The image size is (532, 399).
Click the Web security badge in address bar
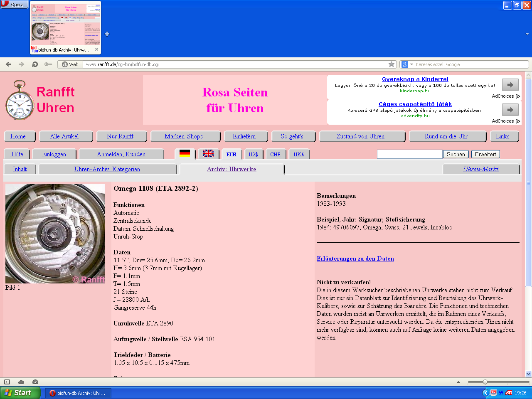[70, 64]
